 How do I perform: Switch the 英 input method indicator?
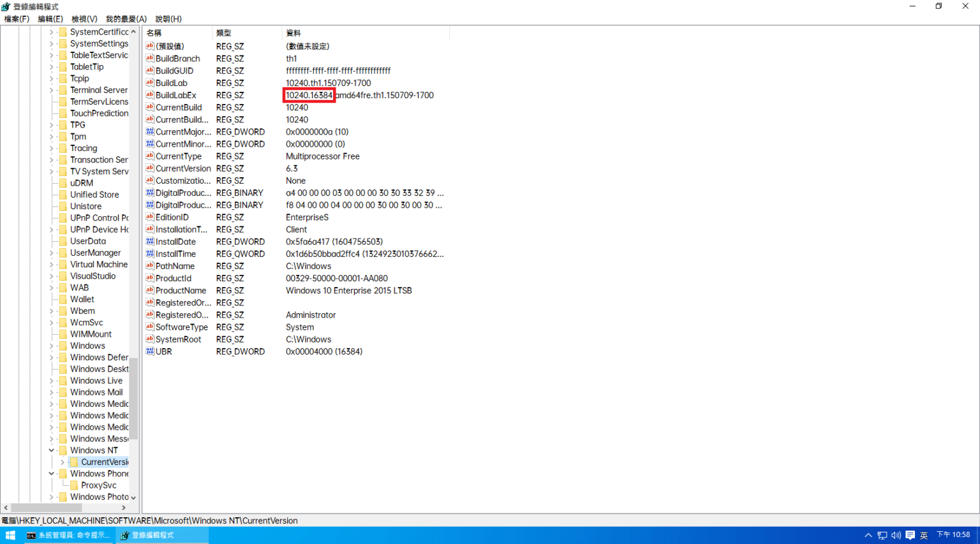pos(923,535)
